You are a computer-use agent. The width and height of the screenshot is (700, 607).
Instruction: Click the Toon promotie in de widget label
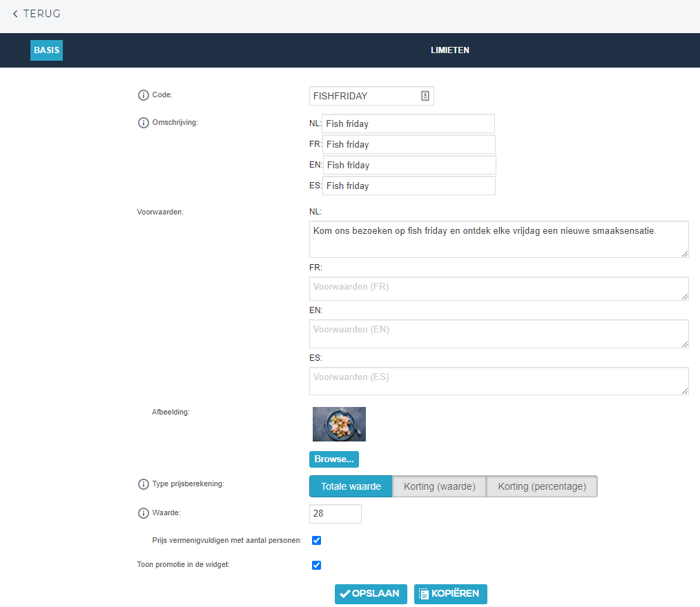tap(183, 565)
